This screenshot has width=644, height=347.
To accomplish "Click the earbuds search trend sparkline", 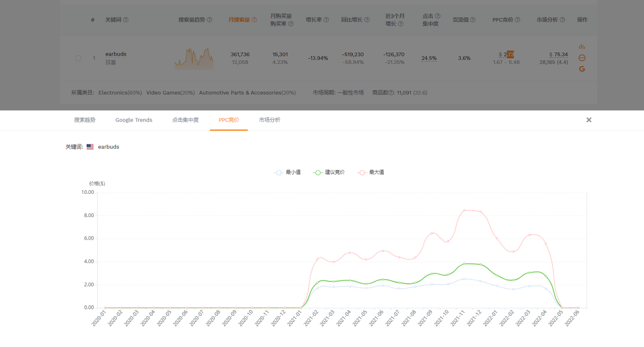I will pyautogui.click(x=194, y=59).
